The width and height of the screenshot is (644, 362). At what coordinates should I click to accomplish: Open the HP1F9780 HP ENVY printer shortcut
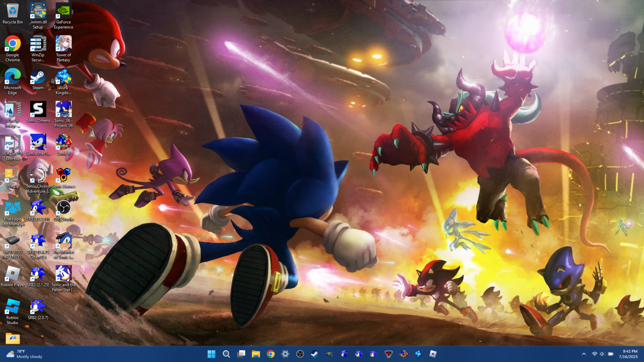12,247
